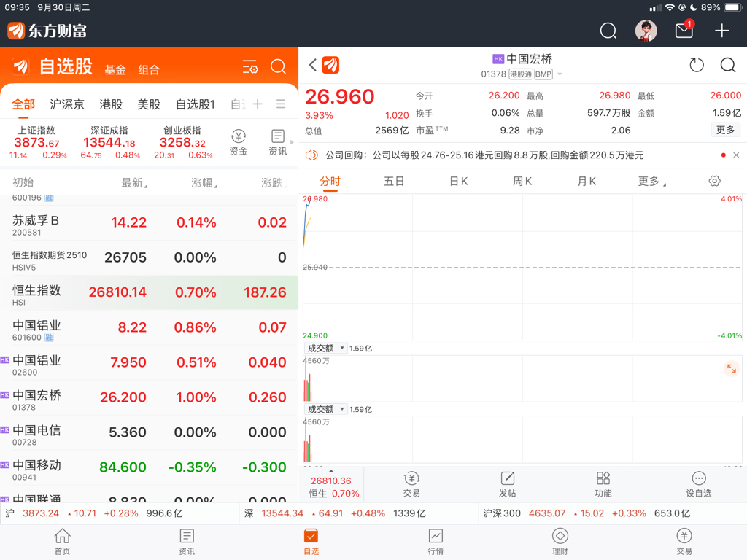Tap 设自选 to set watchlist
747x560 pixels.
coord(698,484)
